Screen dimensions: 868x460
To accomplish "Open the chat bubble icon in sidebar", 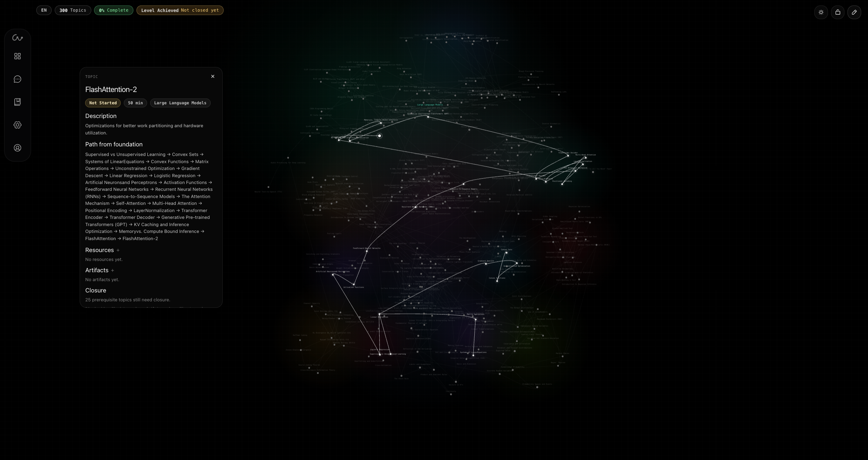I will pyautogui.click(x=17, y=79).
